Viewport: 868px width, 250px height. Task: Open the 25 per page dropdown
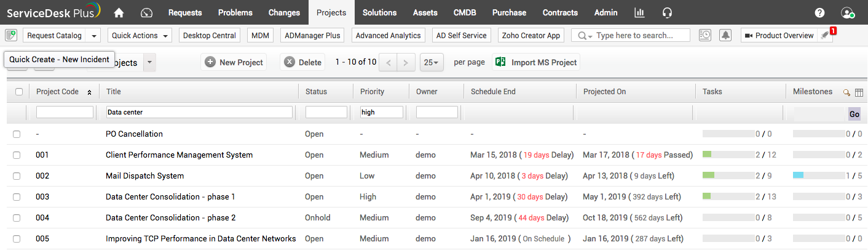tap(430, 62)
